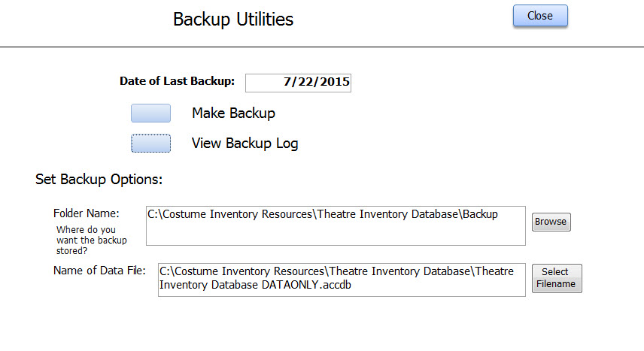The width and height of the screenshot is (644, 351).
Task: Click the Browse button for backup folder
Action: 551,222
